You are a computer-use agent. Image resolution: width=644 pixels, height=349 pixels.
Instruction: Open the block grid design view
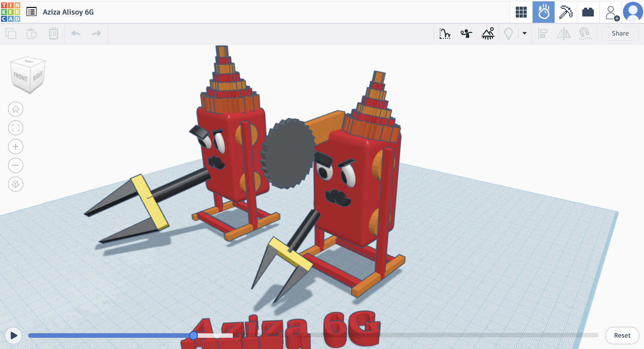click(x=521, y=12)
